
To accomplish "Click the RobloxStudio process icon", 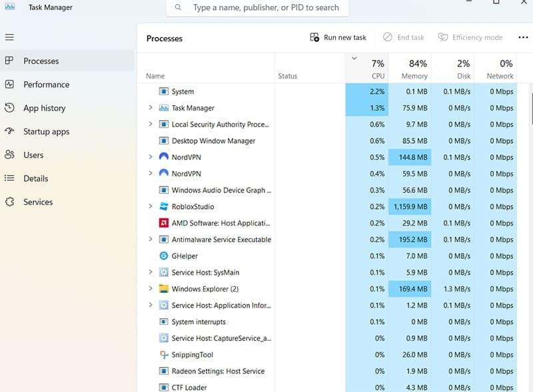I will (x=164, y=206).
